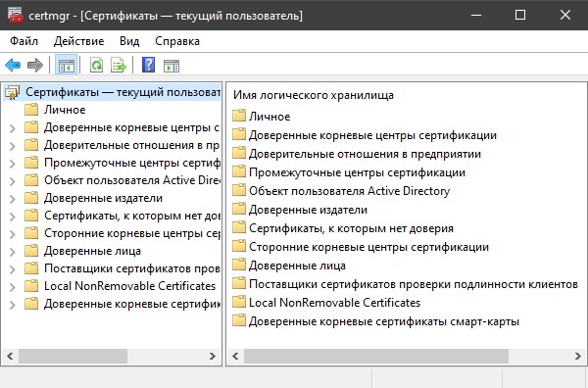This screenshot has height=388, width=588.
Task: Close the certmgr window
Action: (x=565, y=15)
